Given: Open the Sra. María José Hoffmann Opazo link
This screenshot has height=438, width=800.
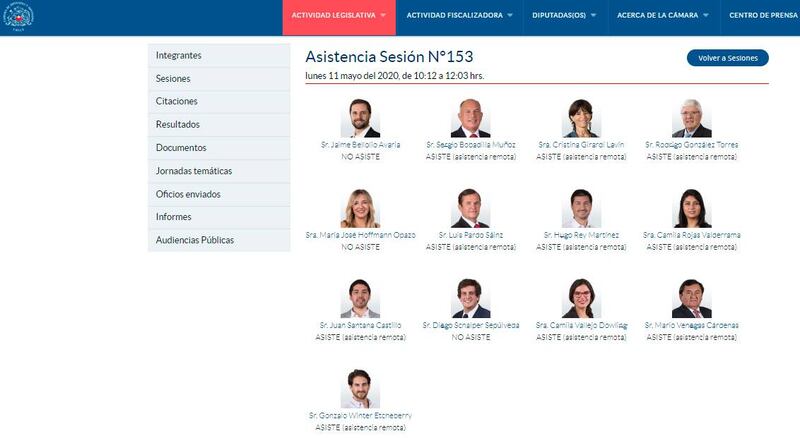Looking at the screenshot, I should click(x=360, y=235).
